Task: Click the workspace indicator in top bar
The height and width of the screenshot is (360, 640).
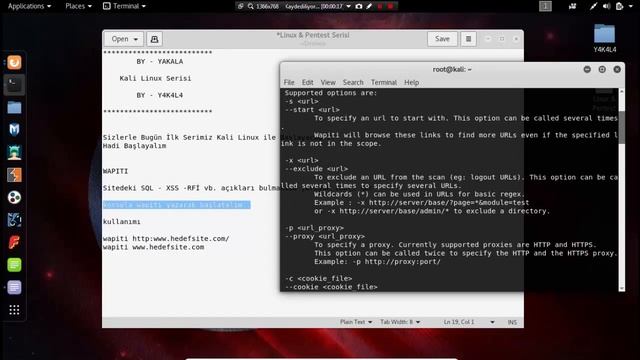Action: point(545,6)
